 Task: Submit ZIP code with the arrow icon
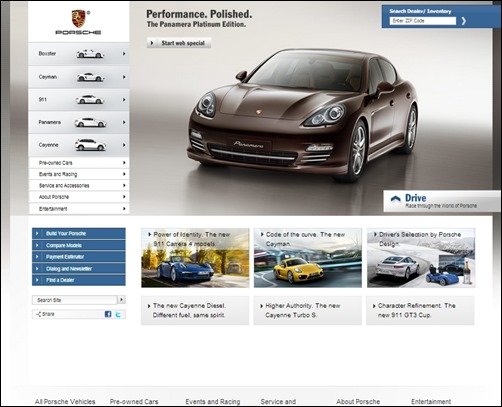click(x=463, y=21)
